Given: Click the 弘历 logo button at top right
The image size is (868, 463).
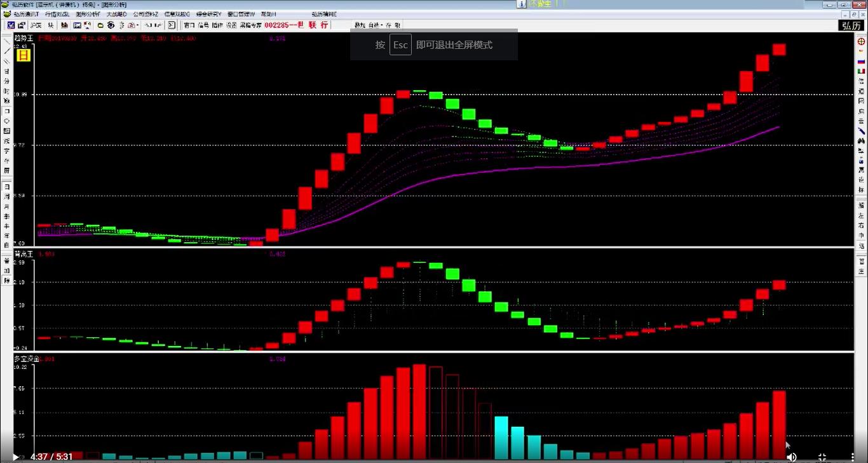Looking at the screenshot, I should pos(850,25).
